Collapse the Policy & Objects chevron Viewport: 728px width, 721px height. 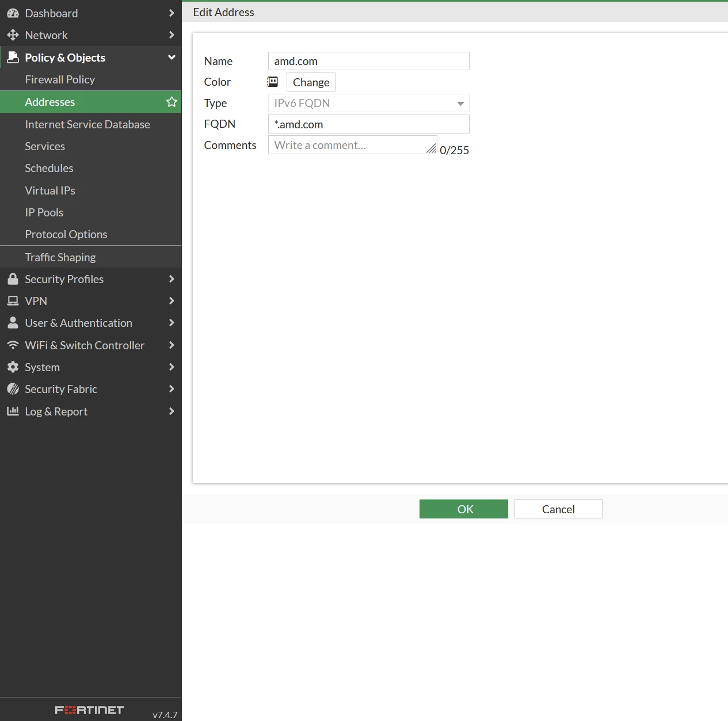point(171,57)
